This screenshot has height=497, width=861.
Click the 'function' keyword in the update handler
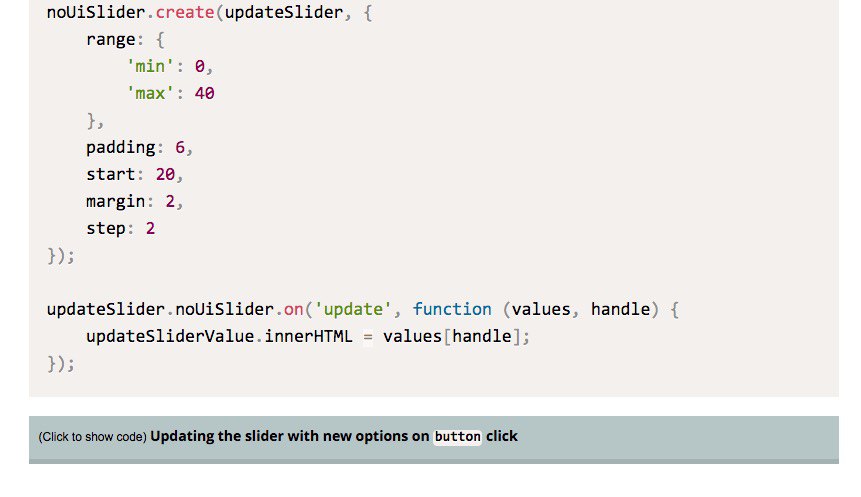pos(452,309)
